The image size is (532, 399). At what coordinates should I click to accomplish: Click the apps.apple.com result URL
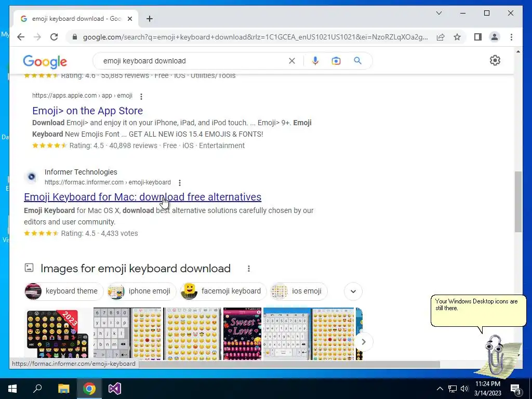click(x=82, y=96)
